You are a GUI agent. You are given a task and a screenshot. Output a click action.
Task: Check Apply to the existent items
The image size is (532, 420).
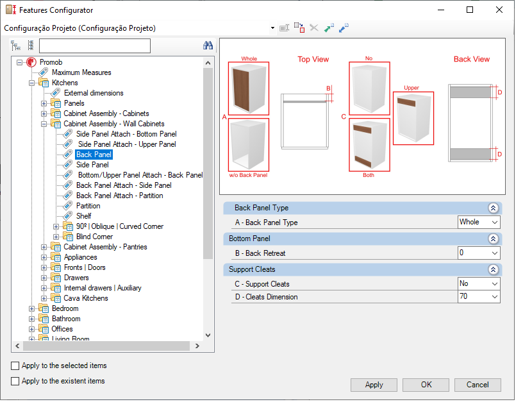[x=15, y=381]
